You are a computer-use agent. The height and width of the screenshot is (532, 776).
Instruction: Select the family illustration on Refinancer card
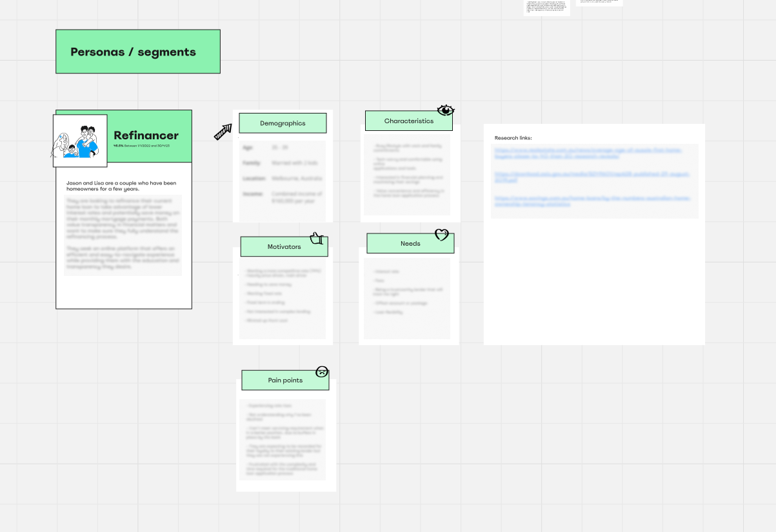80,141
